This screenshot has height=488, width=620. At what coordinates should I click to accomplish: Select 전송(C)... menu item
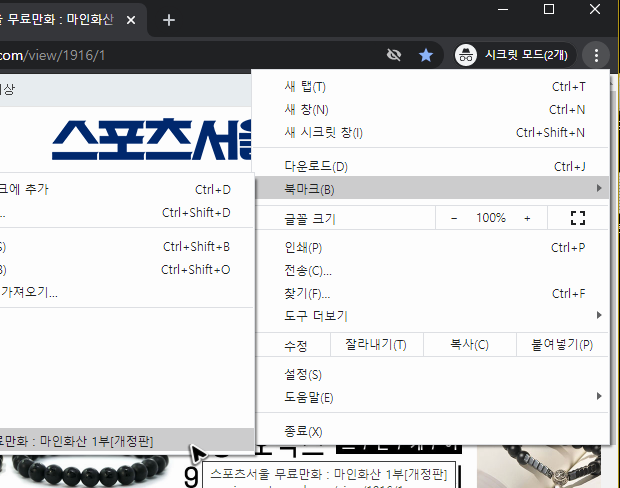[x=432, y=270]
